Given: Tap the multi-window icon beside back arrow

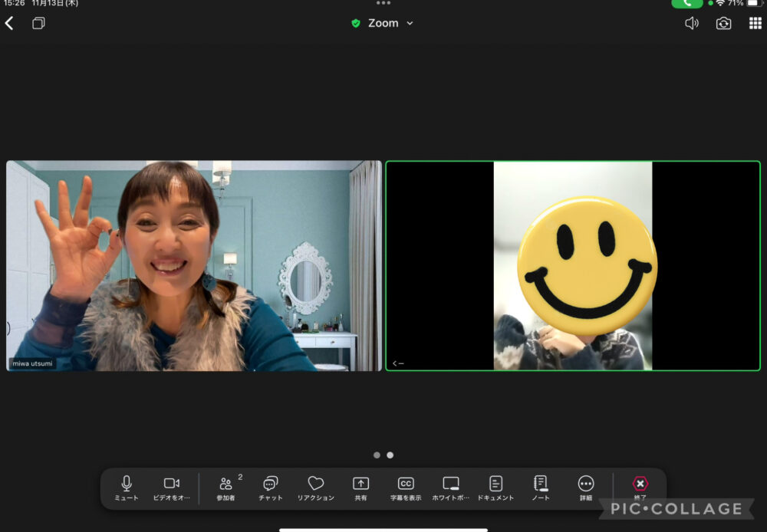Looking at the screenshot, I should tap(38, 23).
